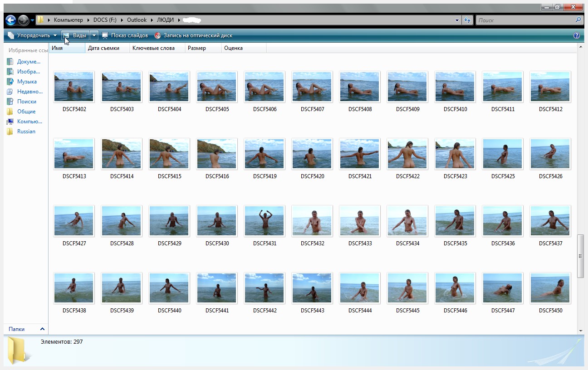Start Показ слайдов slideshow
Image resolution: width=588 pixels, height=370 pixels.
point(125,35)
